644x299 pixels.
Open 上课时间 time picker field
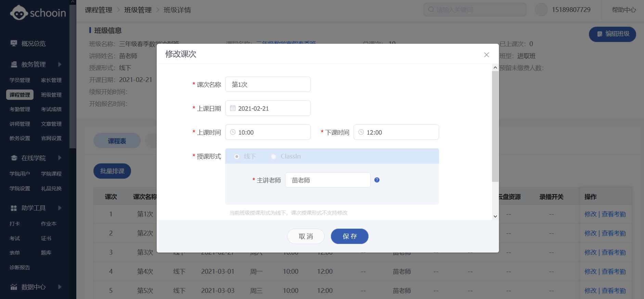coord(268,132)
